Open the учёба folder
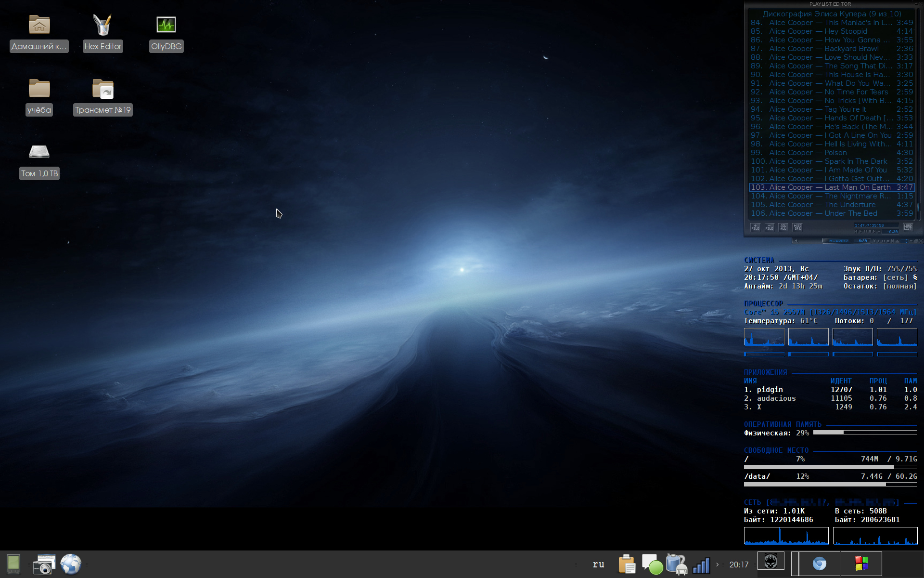Viewport: 924px width, 578px height. 39,89
